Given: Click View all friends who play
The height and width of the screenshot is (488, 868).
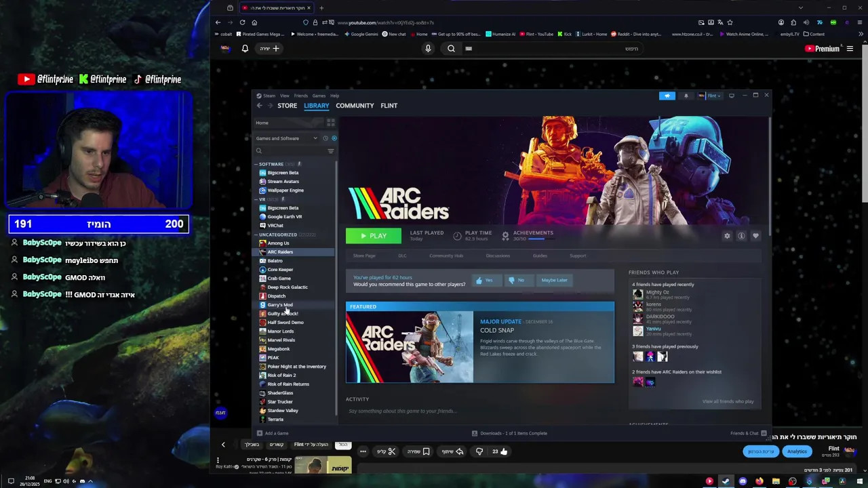Looking at the screenshot, I should pyautogui.click(x=728, y=401).
